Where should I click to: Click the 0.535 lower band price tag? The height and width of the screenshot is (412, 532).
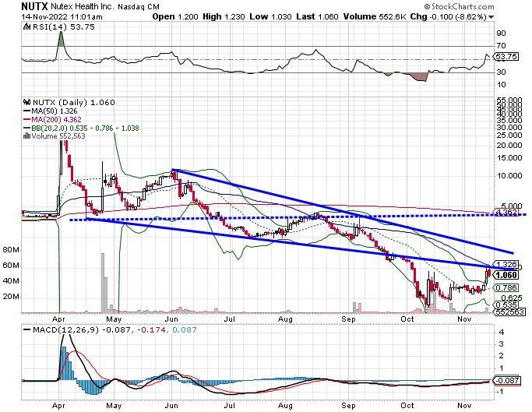coord(506,305)
